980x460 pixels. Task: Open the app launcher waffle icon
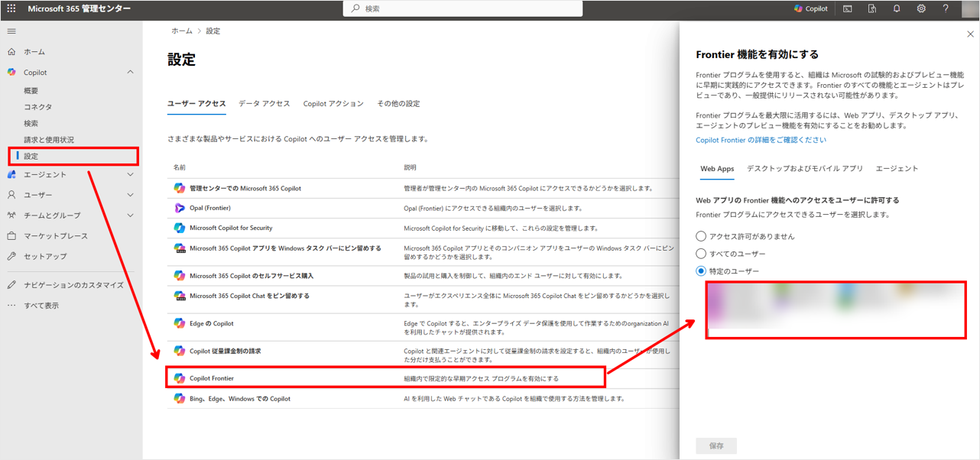[x=11, y=8]
